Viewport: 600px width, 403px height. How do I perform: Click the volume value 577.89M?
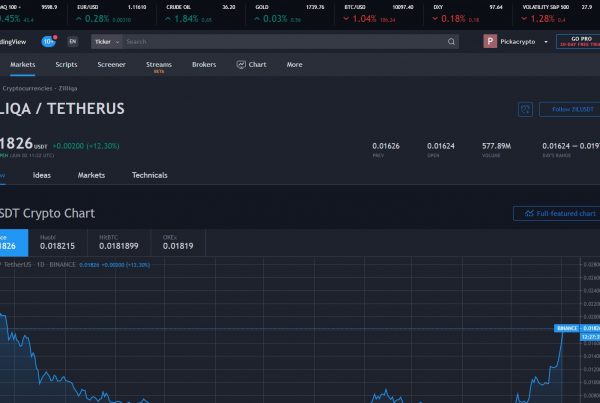coord(496,146)
